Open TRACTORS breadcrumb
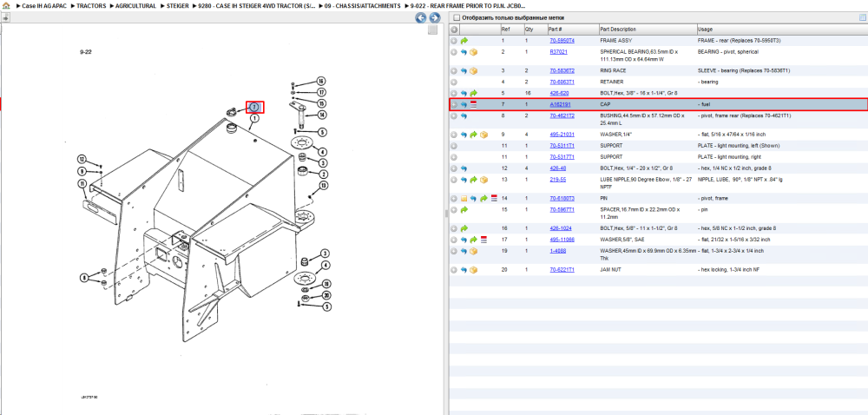Screen dimensions: 868x415 91,5
